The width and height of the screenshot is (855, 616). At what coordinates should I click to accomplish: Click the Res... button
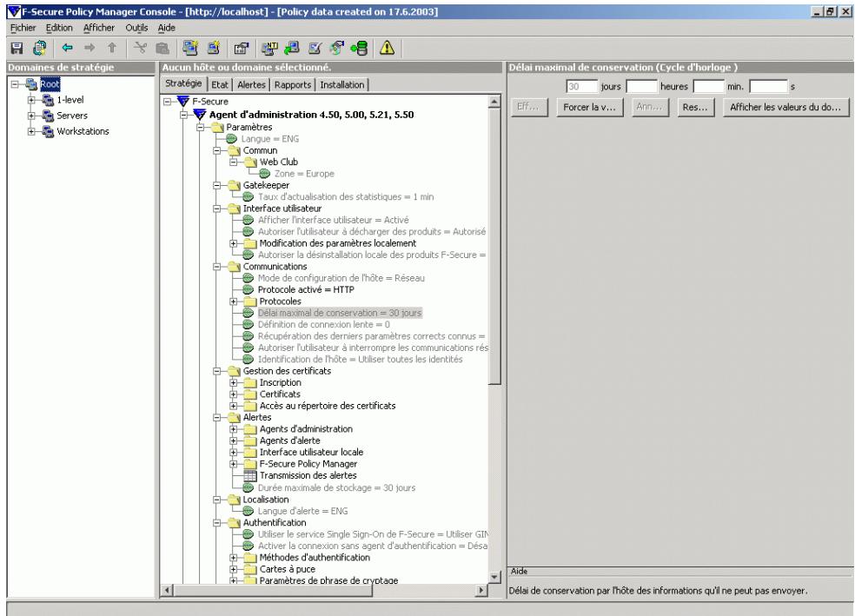[695, 108]
